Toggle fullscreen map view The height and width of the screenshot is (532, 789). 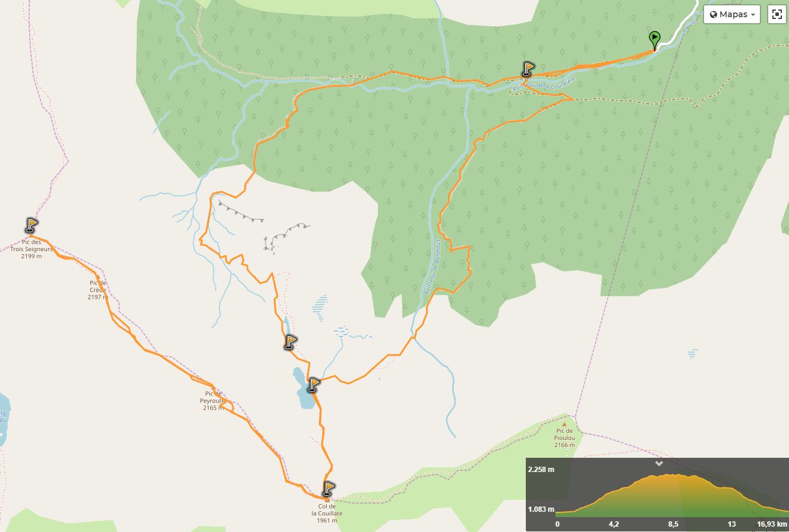[x=777, y=14]
